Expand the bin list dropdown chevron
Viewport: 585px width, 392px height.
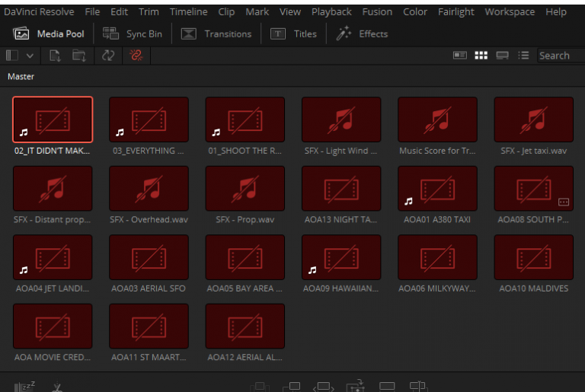[x=30, y=56]
